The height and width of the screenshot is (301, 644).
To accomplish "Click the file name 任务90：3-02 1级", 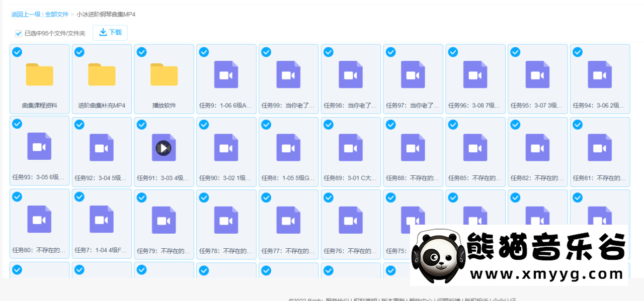I will [226, 178].
